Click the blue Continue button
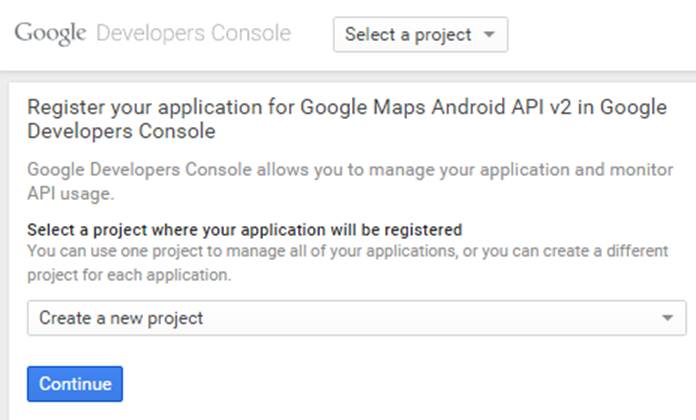The width and height of the screenshot is (696, 420). coord(75,384)
